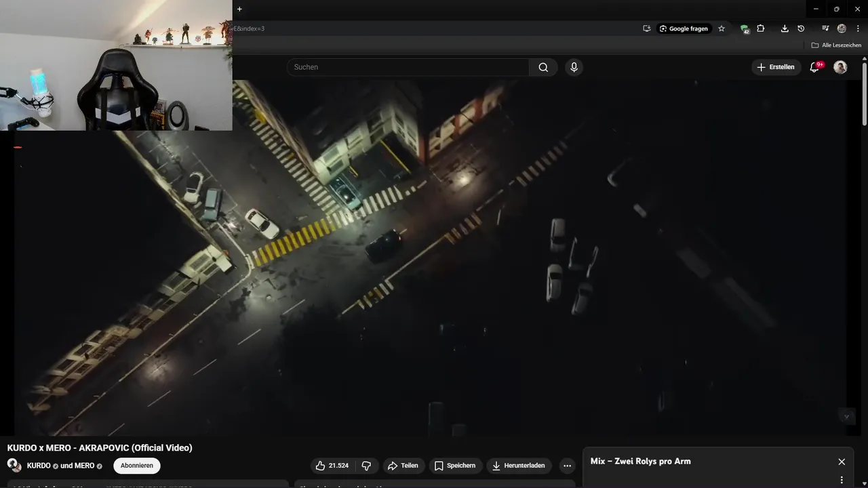Like the video with thumbs-up 21.524

click(x=332, y=466)
